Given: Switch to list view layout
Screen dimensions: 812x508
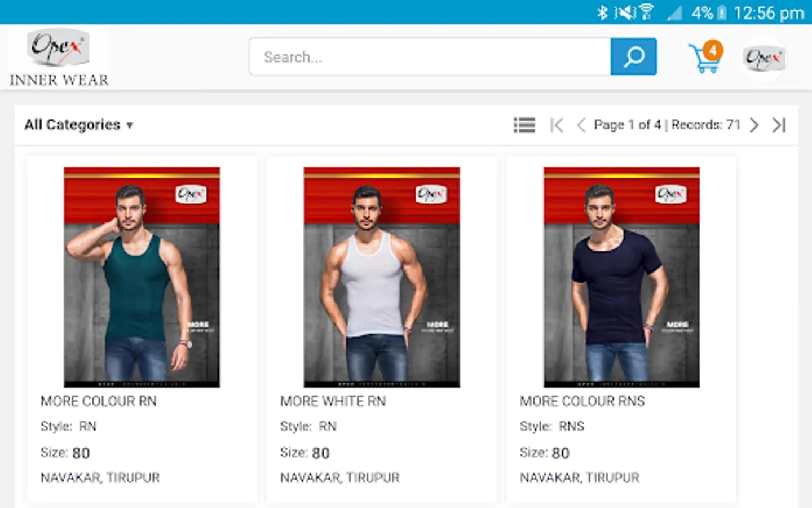Looking at the screenshot, I should (x=524, y=125).
